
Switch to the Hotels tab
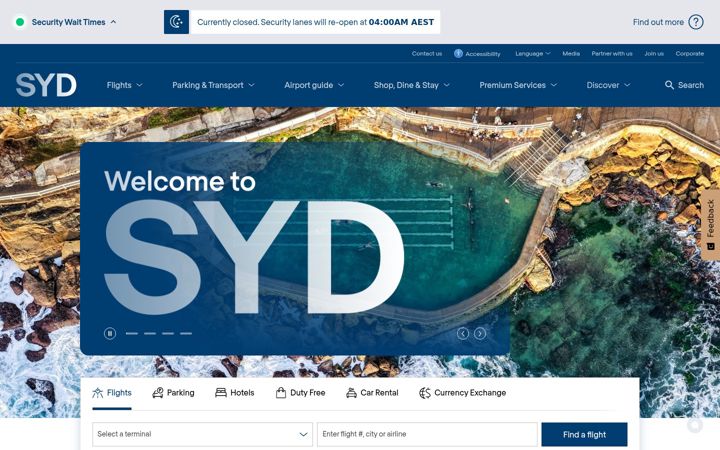(235, 393)
